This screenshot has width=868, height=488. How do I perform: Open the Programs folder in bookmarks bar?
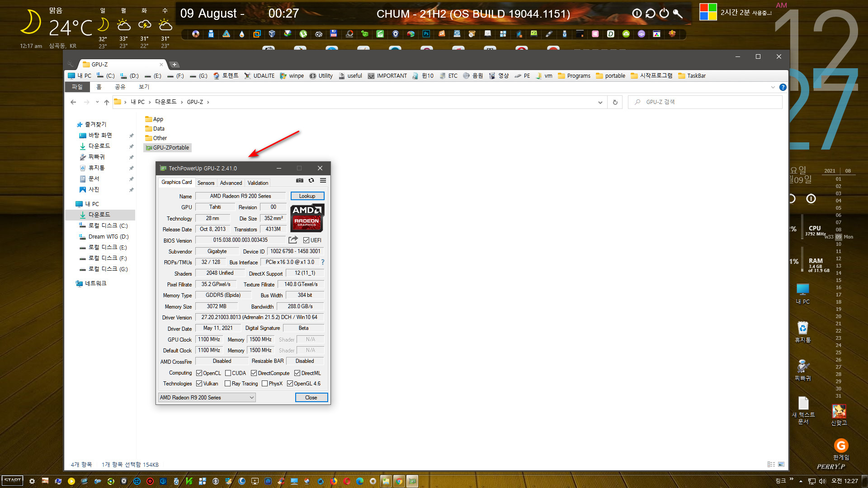574,76
